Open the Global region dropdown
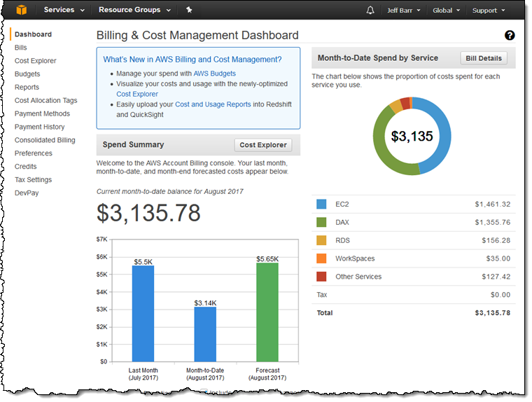This screenshot has height=402, width=532. point(446,11)
